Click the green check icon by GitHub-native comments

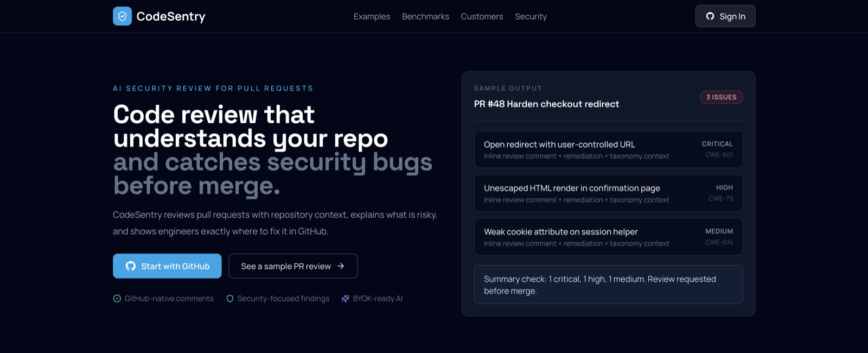point(117,299)
